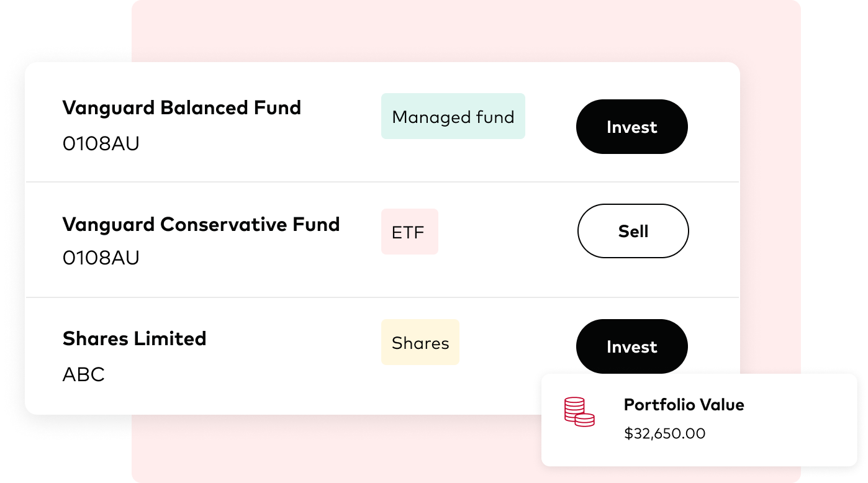Open the Vanguard Conservative Fund title
The width and height of the screenshot is (868, 483).
coord(201,224)
